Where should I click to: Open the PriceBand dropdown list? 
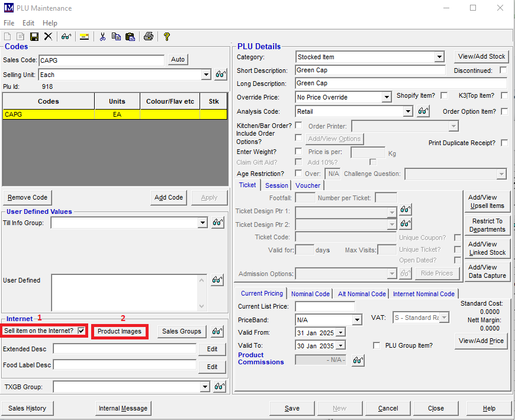[356, 320]
